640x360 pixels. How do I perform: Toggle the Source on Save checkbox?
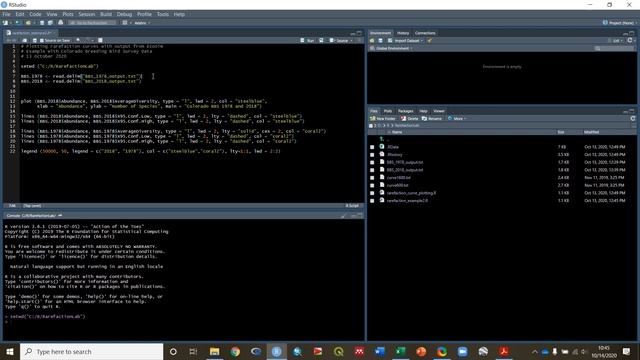[x=41, y=40]
